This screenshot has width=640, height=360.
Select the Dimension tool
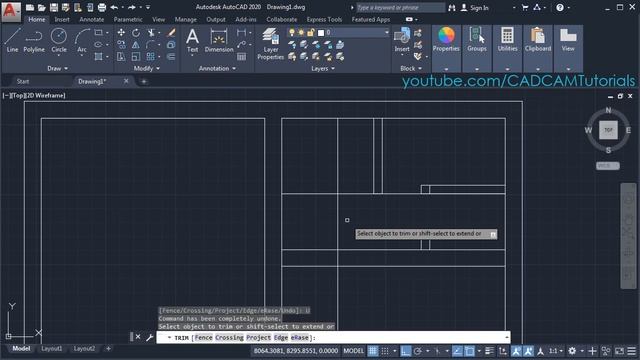tap(219, 40)
